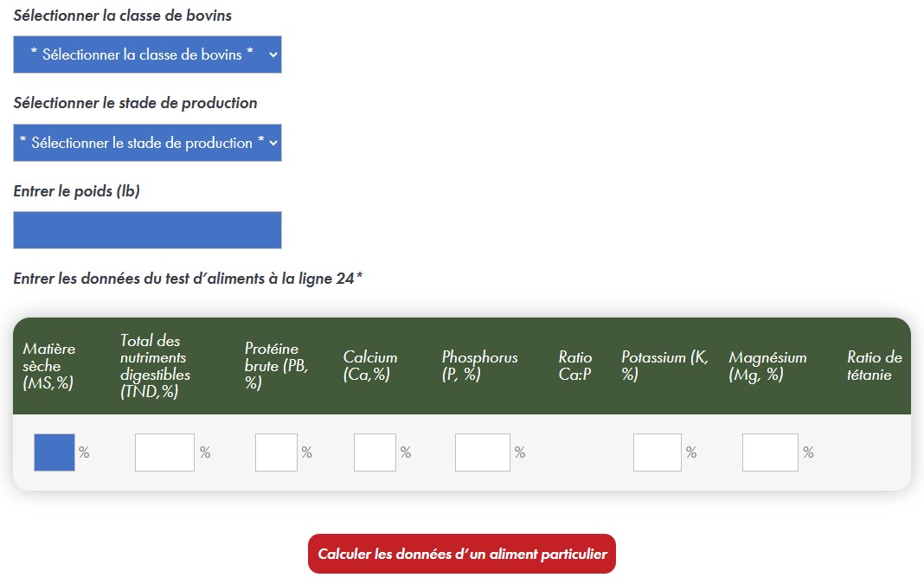Image resolution: width=924 pixels, height=584 pixels.
Task: Select the Protéine brute input field
Action: [x=276, y=452]
